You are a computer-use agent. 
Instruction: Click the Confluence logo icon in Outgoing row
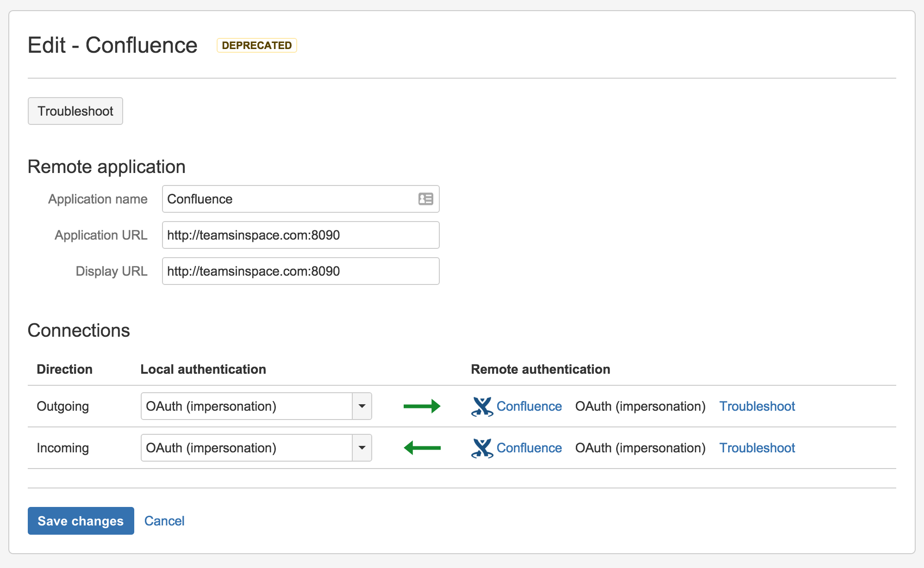click(x=482, y=407)
